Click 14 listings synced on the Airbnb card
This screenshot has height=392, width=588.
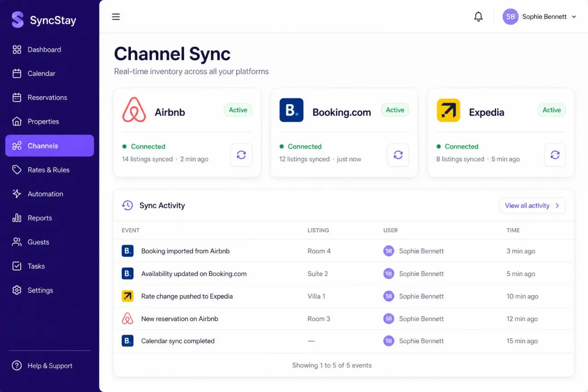[x=147, y=159]
